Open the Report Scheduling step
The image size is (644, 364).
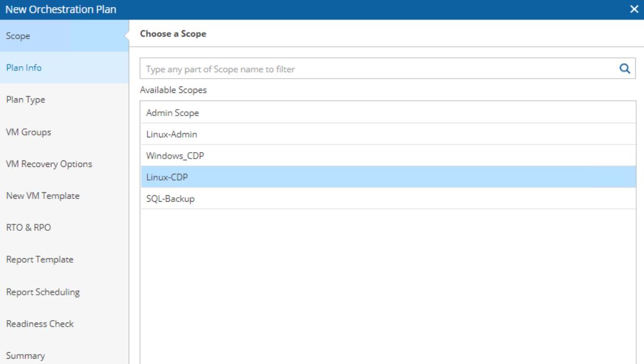tap(64, 292)
